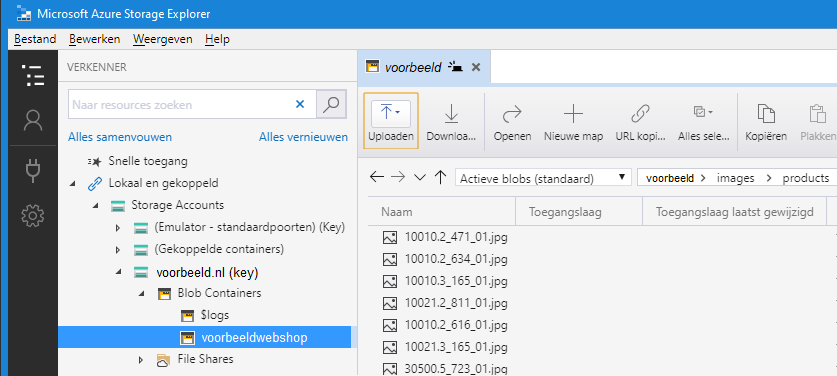This screenshot has height=376, width=837.
Task: Open the Bestand menu
Action: point(35,39)
